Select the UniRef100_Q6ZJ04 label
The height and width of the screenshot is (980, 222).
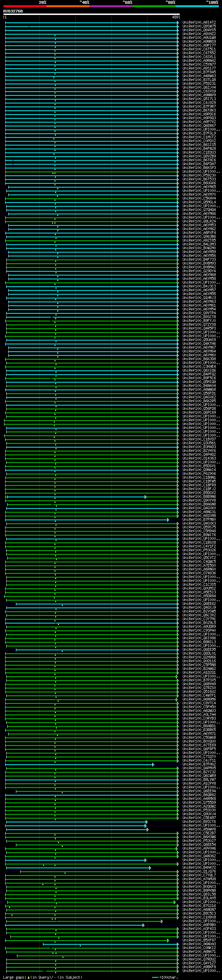(199, 88)
